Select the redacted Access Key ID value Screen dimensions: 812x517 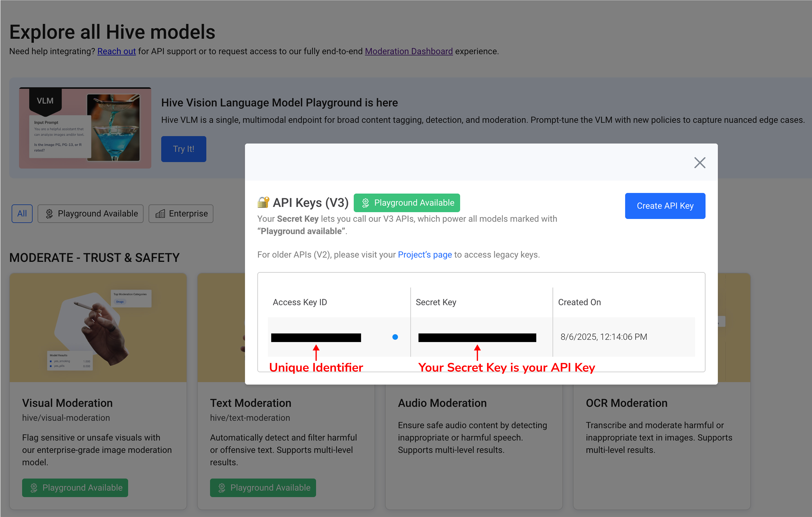point(316,337)
